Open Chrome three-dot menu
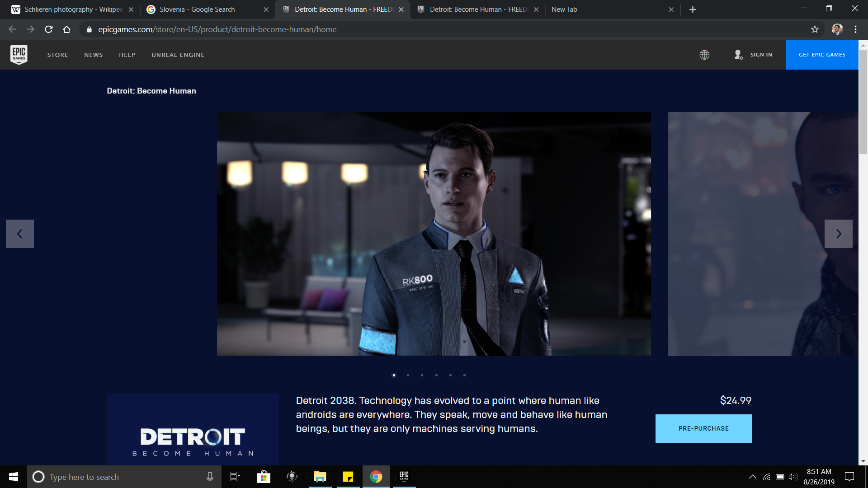The image size is (868, 488). pos(855,29)
